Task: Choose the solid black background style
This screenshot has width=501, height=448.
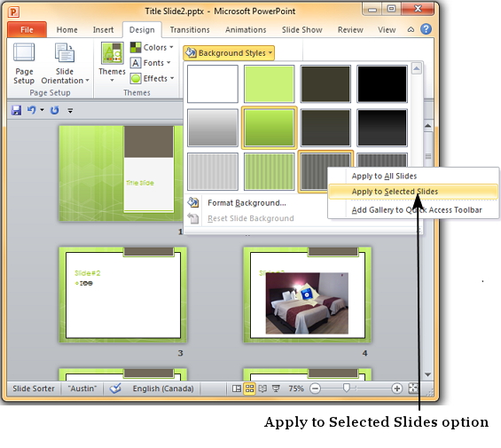Action: pyautogui.click(x=382, y=83)
